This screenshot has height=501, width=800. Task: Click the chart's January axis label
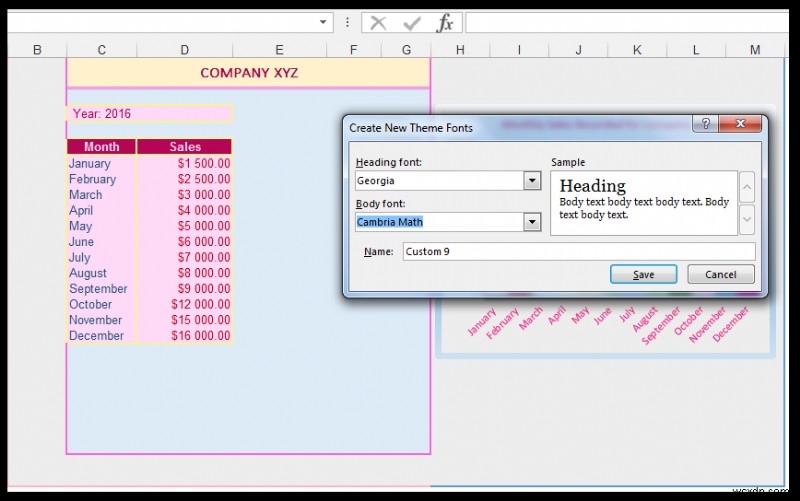click(482, 321)
